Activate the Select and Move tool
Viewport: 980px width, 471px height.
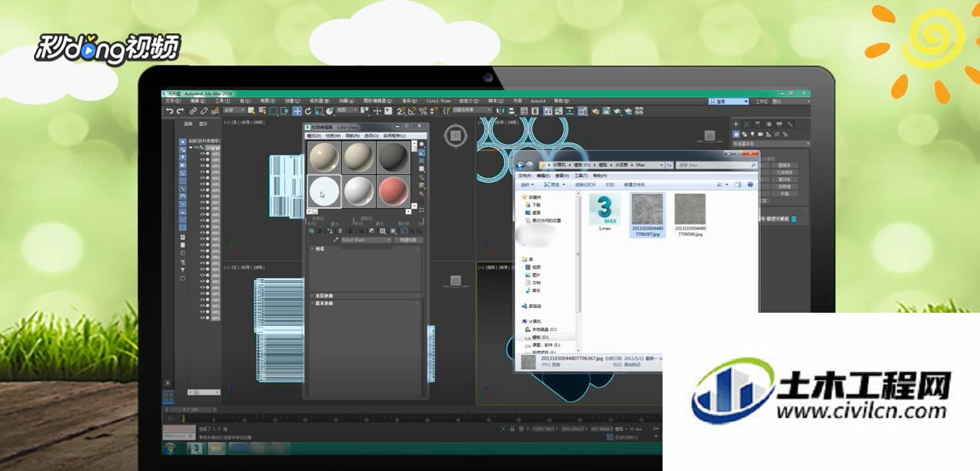[297, 111]
